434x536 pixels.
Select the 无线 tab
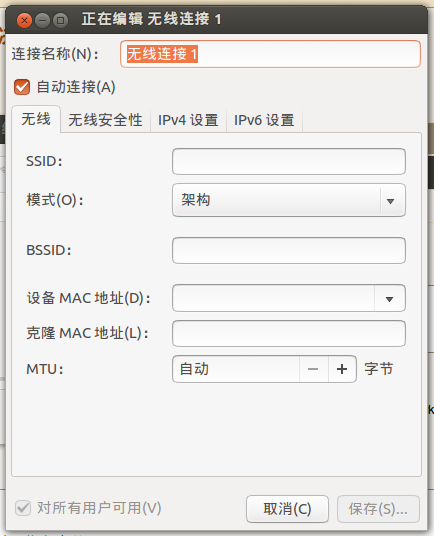pyautogui.click(x=36, y=119)
